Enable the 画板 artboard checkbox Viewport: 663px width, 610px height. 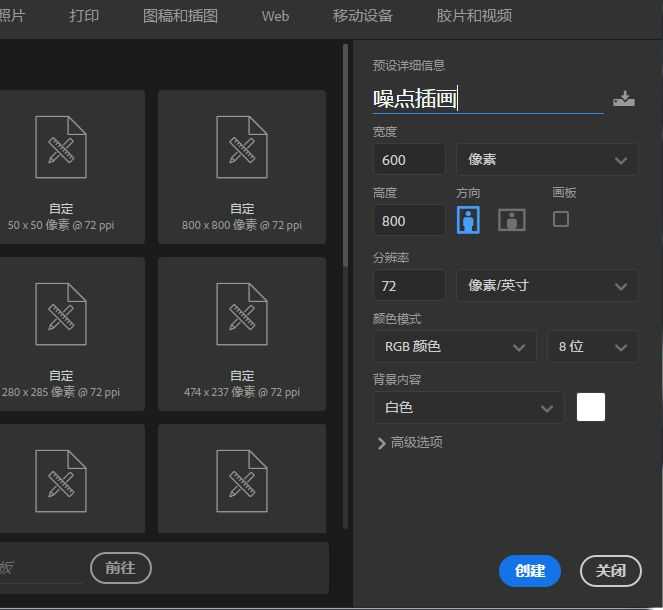coord(561,219)
